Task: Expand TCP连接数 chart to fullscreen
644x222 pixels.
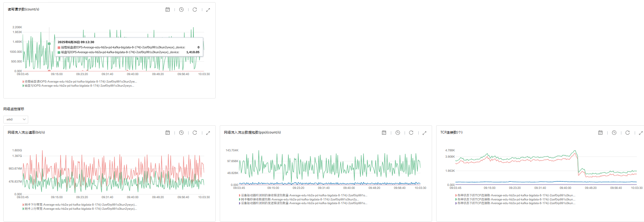Action: [641, 133]
